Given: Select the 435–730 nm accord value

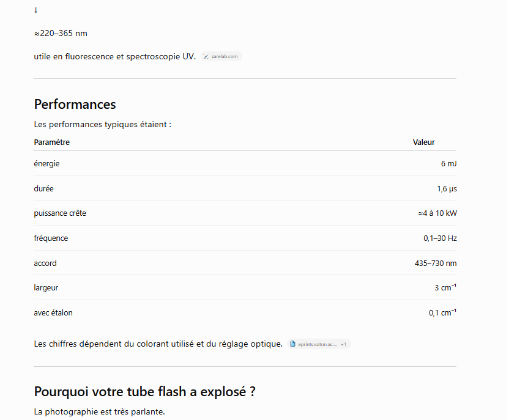Looking at the screenshot, I should point(436,263).
